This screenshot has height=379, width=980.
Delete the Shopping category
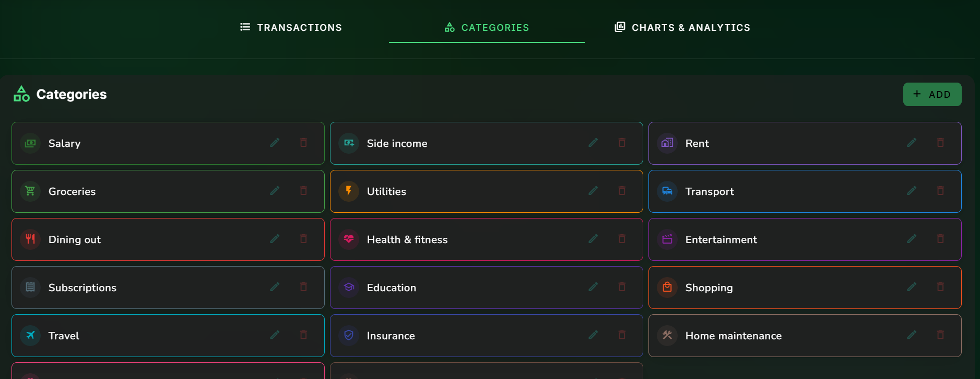point(940,287)
